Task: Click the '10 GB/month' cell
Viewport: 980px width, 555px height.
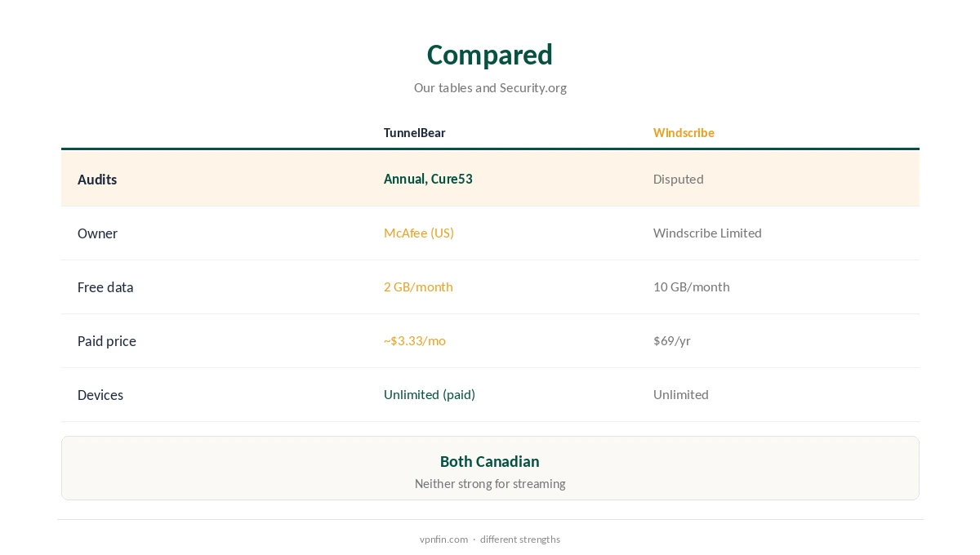Action: 692,286
